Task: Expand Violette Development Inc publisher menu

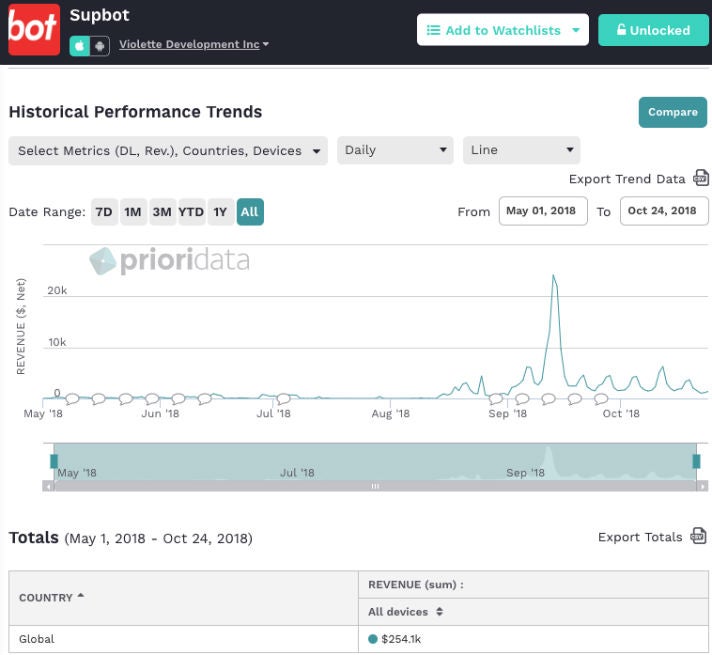Action: click(193, 44)
